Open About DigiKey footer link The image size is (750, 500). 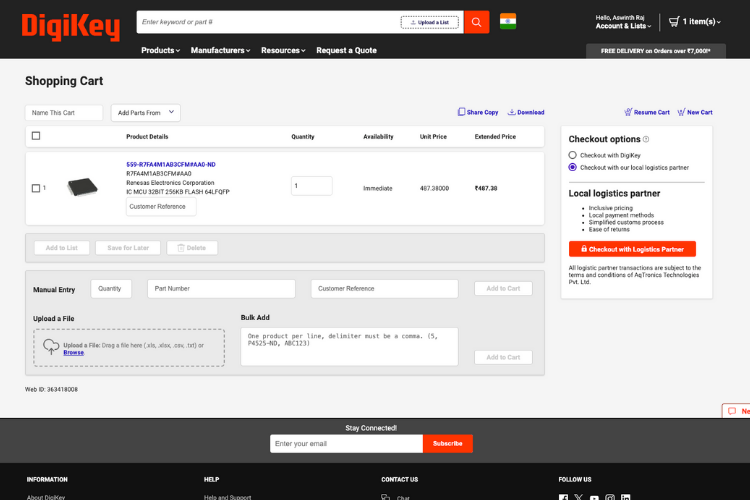(x=46, y=498)
